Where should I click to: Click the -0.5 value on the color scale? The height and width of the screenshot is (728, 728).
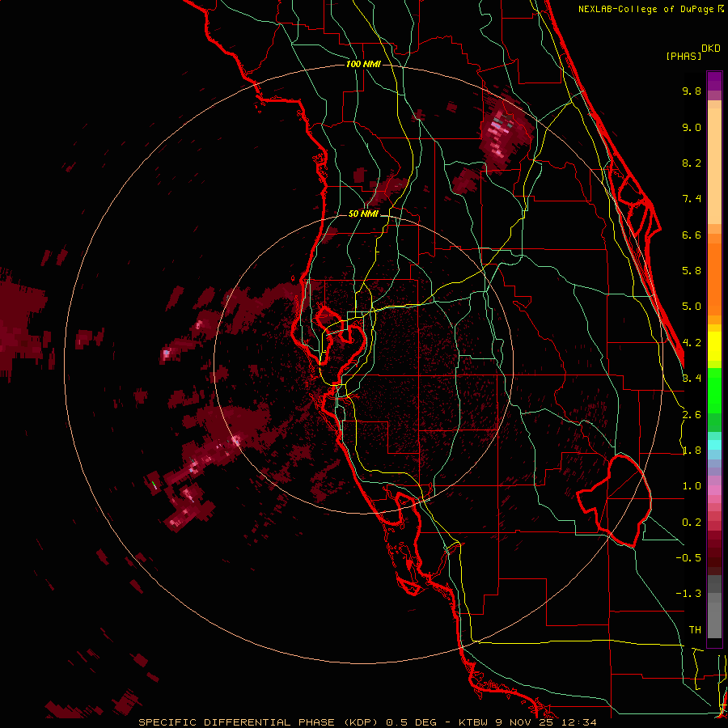(688, 558)
